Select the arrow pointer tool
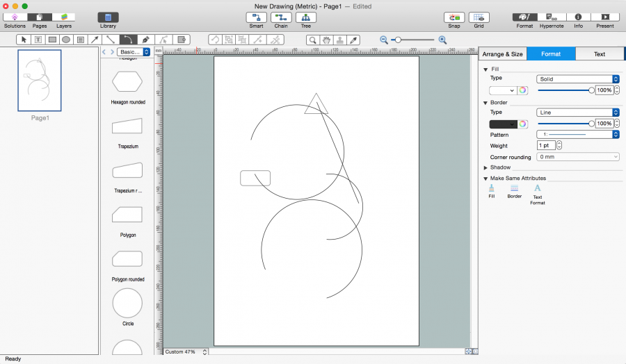Screen dimensions: 626x364 [24, 40]
